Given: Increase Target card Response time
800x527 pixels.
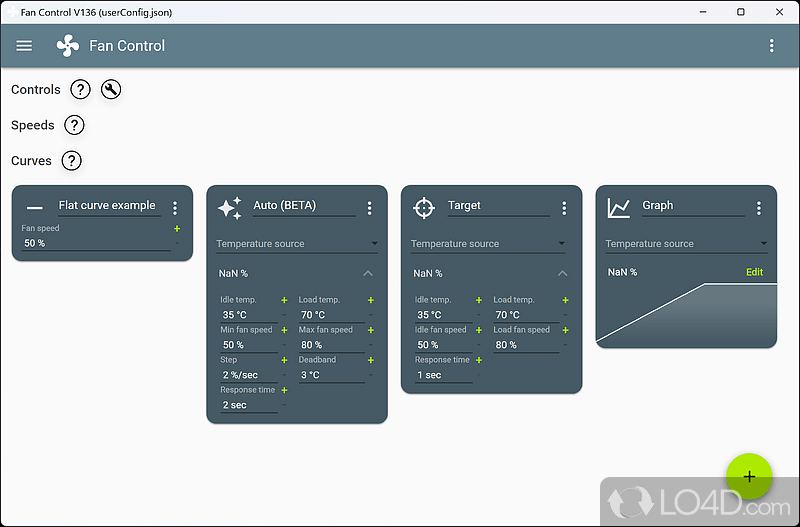Looking at the screenshot, I should coord(479,360).
